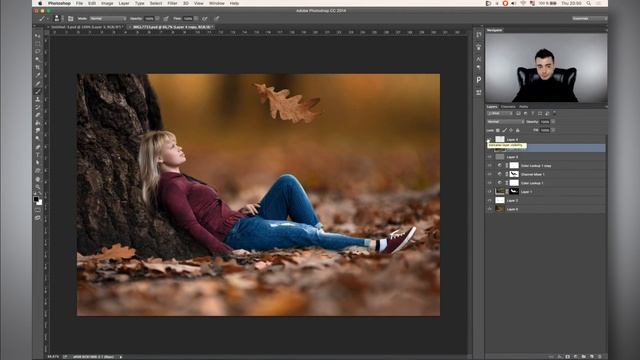Open the collapsed Character panel icon
Viewport: 640px width, 360px height.
[x=478, y=59]
